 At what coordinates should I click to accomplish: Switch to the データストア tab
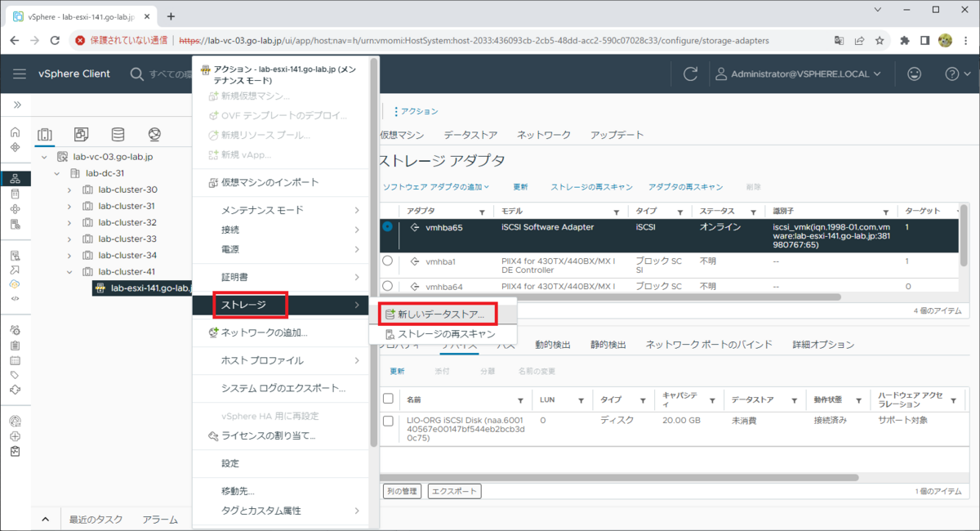470,135
